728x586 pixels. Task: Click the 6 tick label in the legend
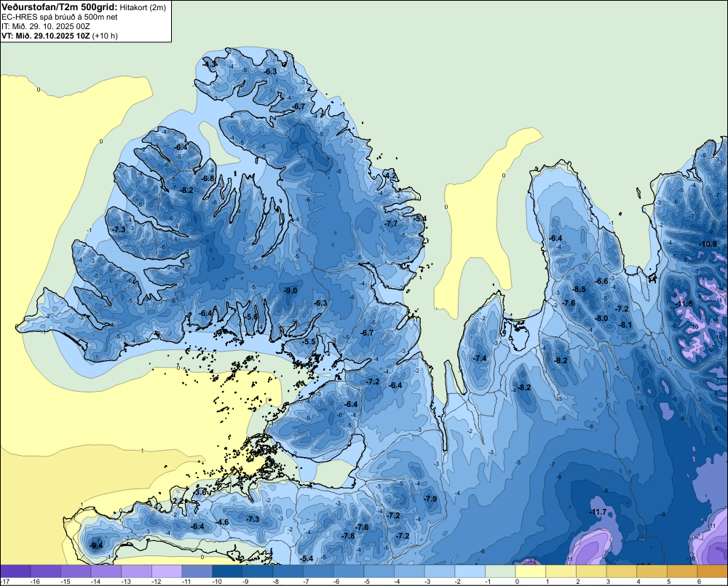pos(698,582)
